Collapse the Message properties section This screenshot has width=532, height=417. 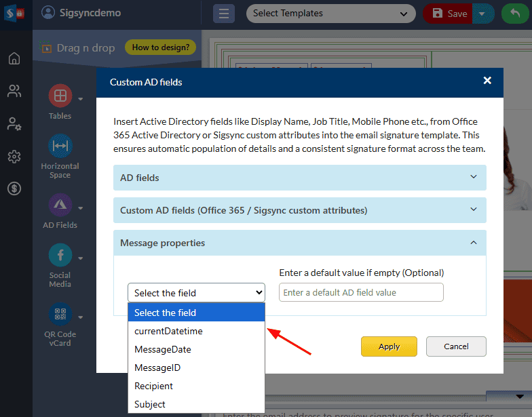click(x=299, y=243)
